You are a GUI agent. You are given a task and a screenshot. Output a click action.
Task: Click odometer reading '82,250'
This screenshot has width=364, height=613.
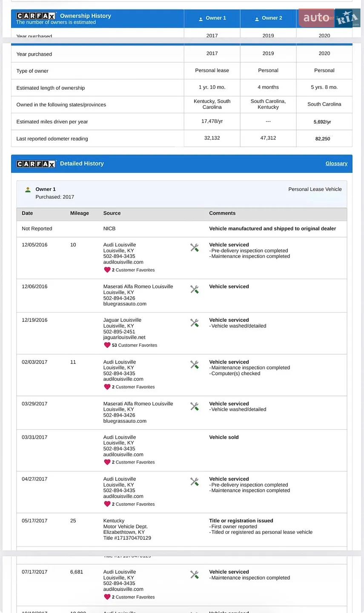323,139
